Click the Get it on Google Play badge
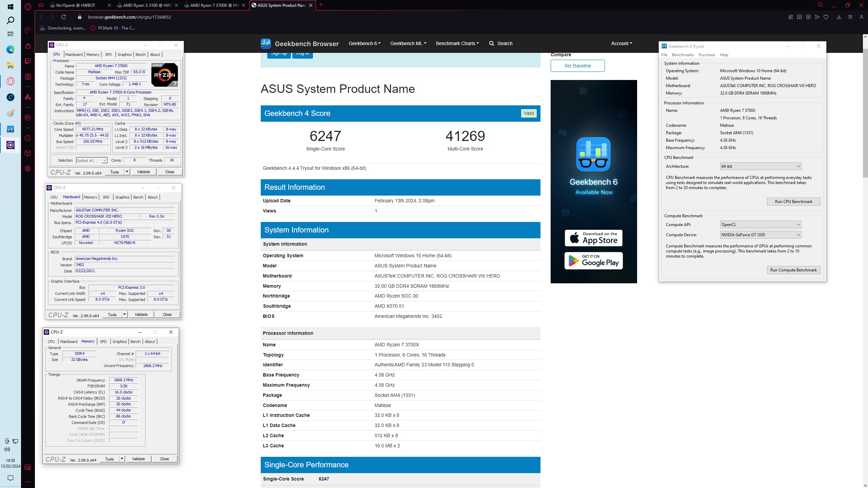The image size is (868, 488). 593,261
